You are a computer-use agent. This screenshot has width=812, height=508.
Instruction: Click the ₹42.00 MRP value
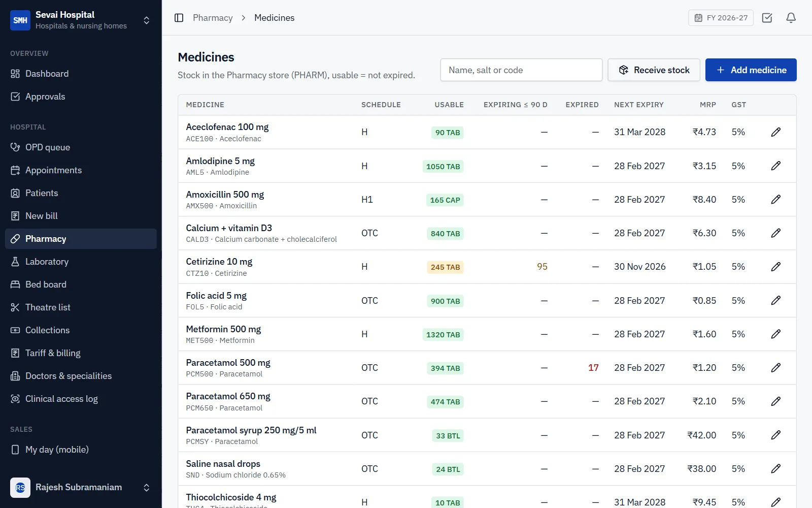(701, 435)
